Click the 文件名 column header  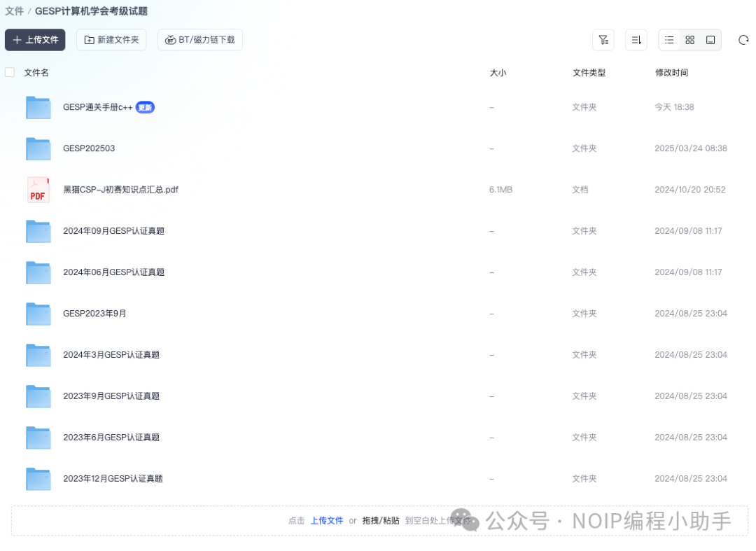(x=36, y=73)
